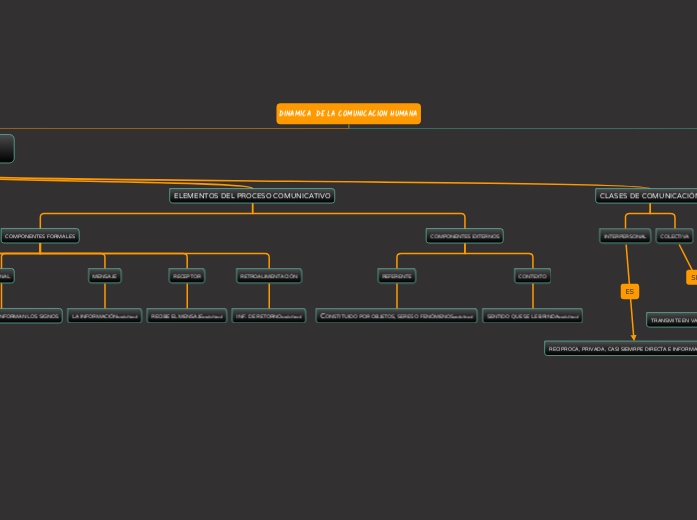Click the 'COMPONENTES FORMALES' node
The image size is (697, 520).
(x=40, y=236)
